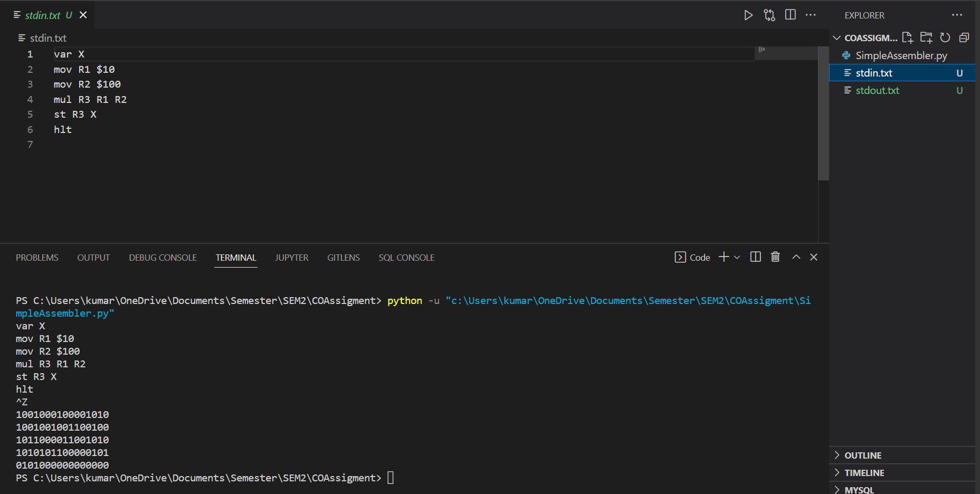The width and height of the screenshot is (980, 494).
Task: Create a new file in the Explorer
Action: click(x=908, y=37)
